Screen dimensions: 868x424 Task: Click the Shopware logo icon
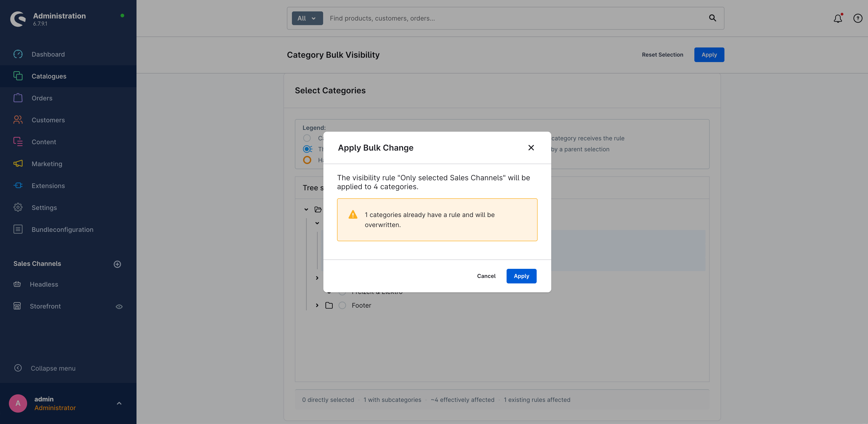click(x=18, y=19)
